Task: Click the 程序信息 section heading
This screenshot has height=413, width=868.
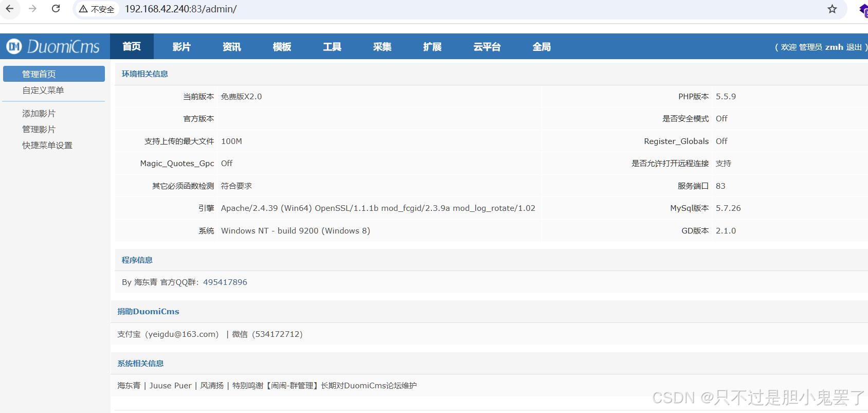Action: coord(137,260)
